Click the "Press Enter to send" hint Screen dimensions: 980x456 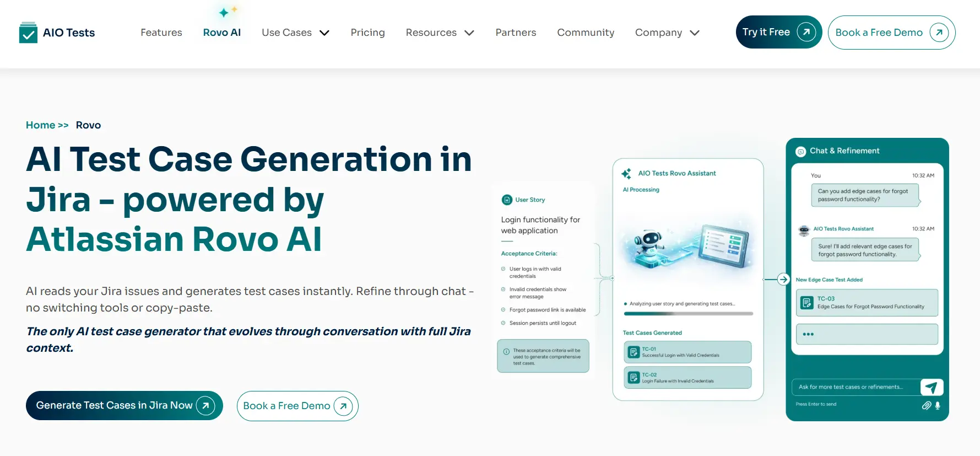pos(816,404)
